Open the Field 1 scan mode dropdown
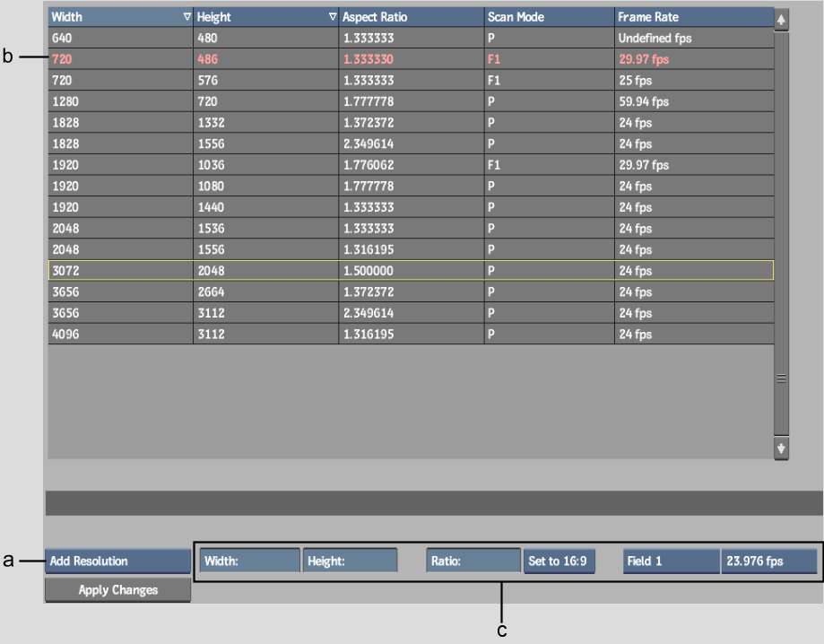This screenshot has width=824, height=644. point(671,561)
